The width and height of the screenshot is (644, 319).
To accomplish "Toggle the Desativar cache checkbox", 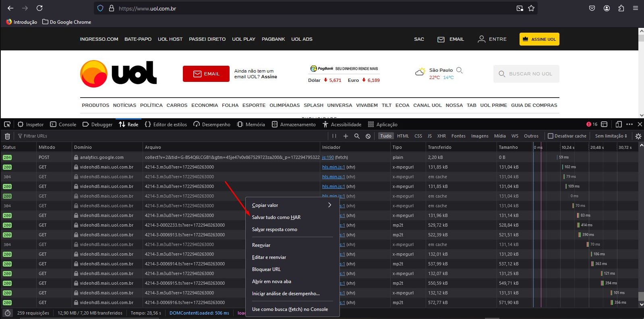I will click(x=551, y=136).
